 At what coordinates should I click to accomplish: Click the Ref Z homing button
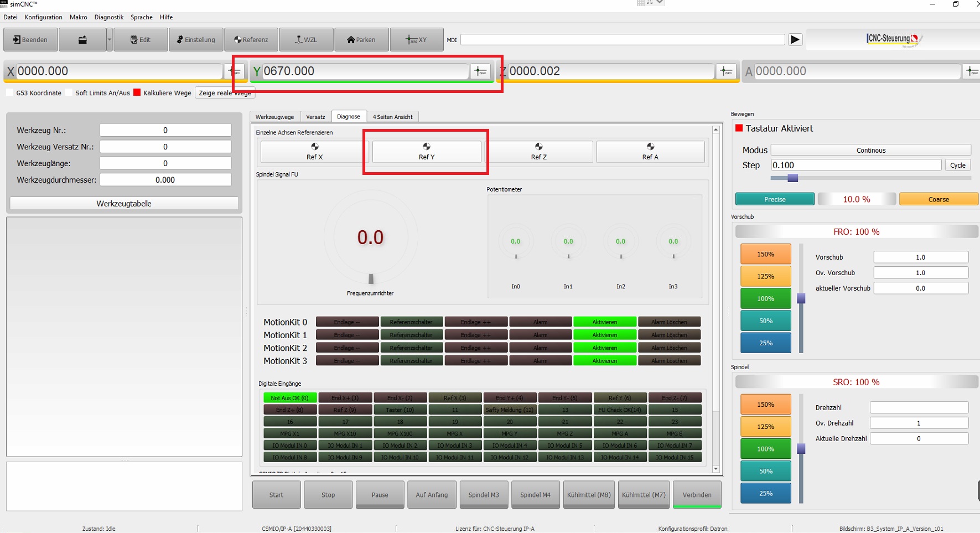538,152
